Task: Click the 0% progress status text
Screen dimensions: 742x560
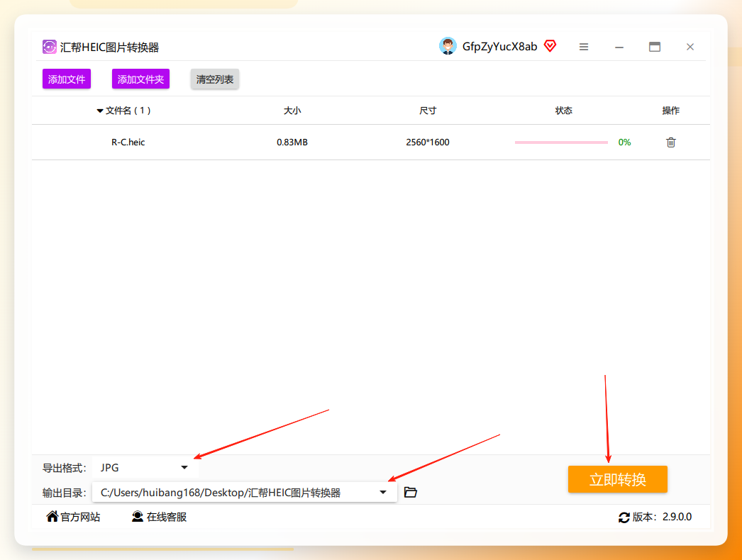Action: pyautogui.click(x=624, y=142)
